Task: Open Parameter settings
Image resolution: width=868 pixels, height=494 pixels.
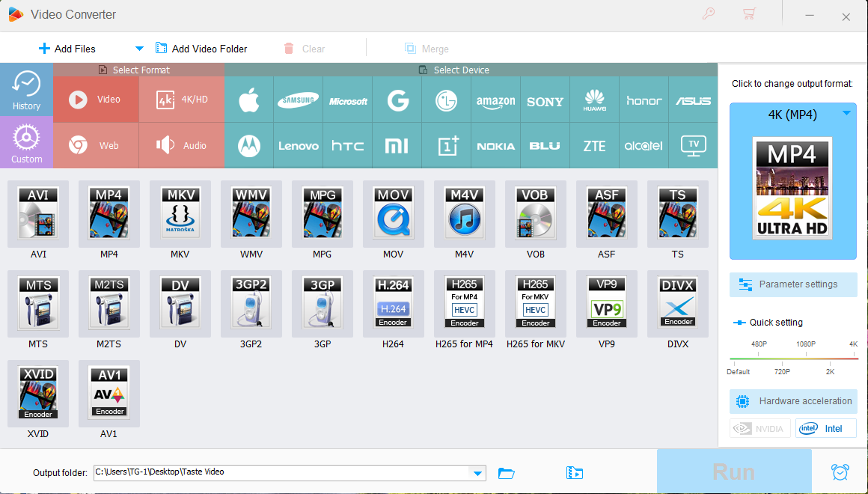Action: [x=793, y=284]
